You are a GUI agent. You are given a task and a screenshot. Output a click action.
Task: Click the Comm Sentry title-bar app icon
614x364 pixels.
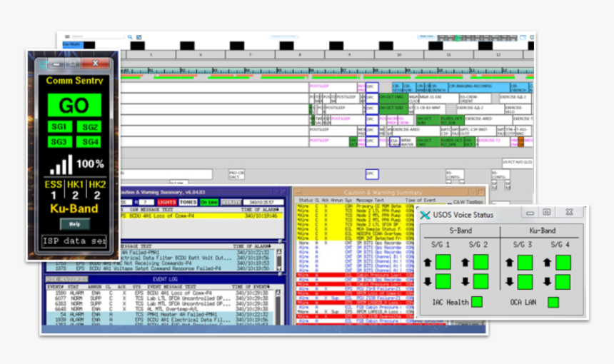pos(42,64)
